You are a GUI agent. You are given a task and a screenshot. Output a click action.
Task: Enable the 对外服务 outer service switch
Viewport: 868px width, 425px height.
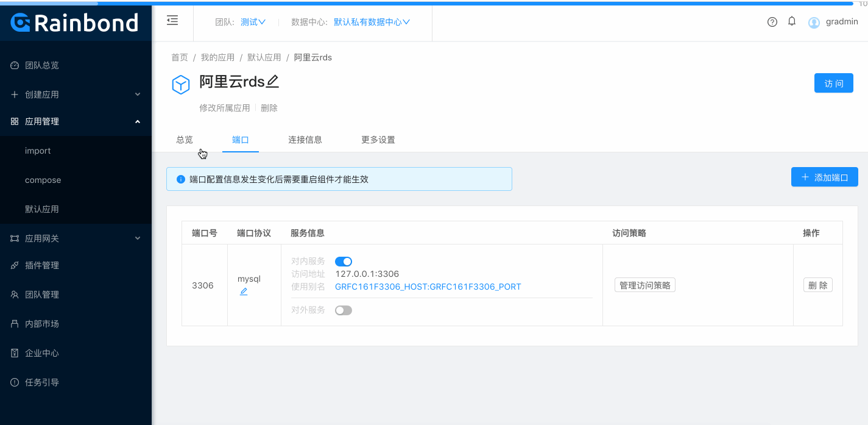pos(344,310)
